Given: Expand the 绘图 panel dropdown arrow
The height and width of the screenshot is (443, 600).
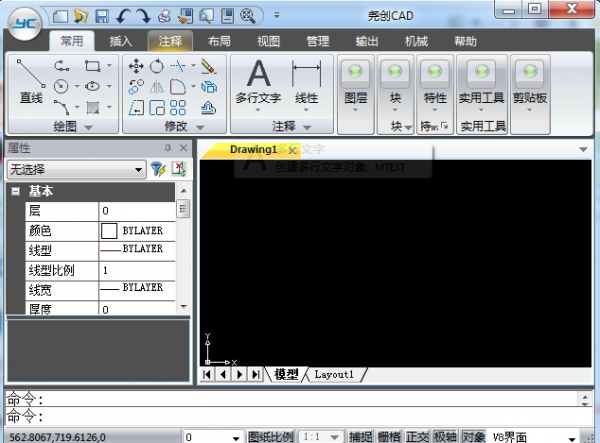Looking at the screenshot, I should click(88, 127).
